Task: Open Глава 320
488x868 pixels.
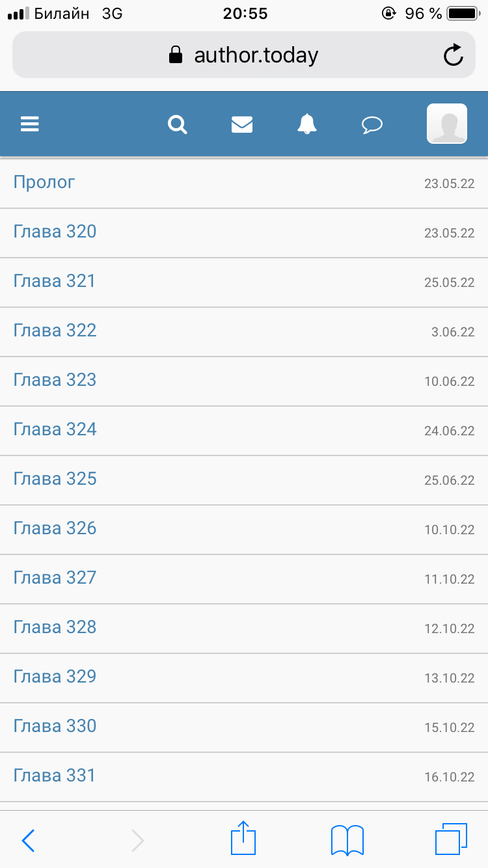Action: pyautogui.click(x=55, y=232)
